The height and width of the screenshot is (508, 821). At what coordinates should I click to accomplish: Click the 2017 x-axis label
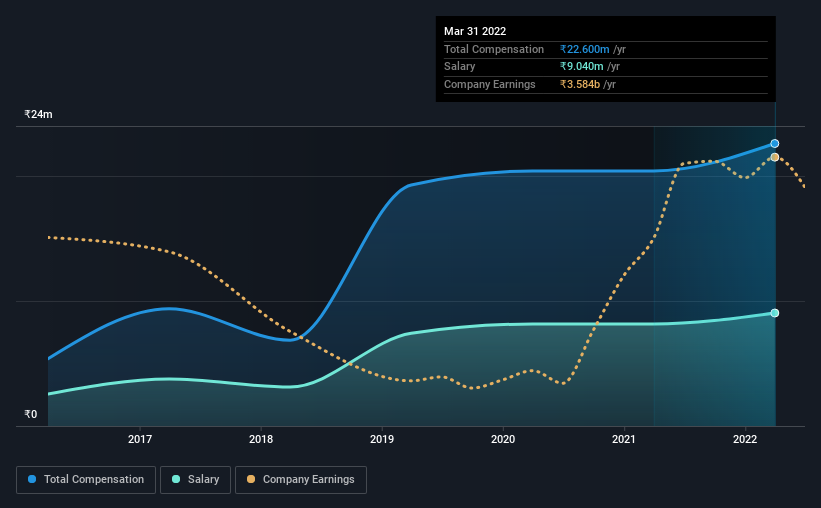coord(140,439)
